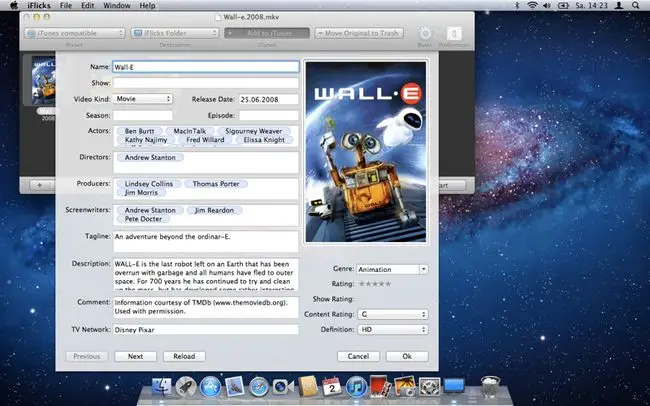Click the Previous button
Viewport: 650px width, 406px height.
(x=87, y=356)
